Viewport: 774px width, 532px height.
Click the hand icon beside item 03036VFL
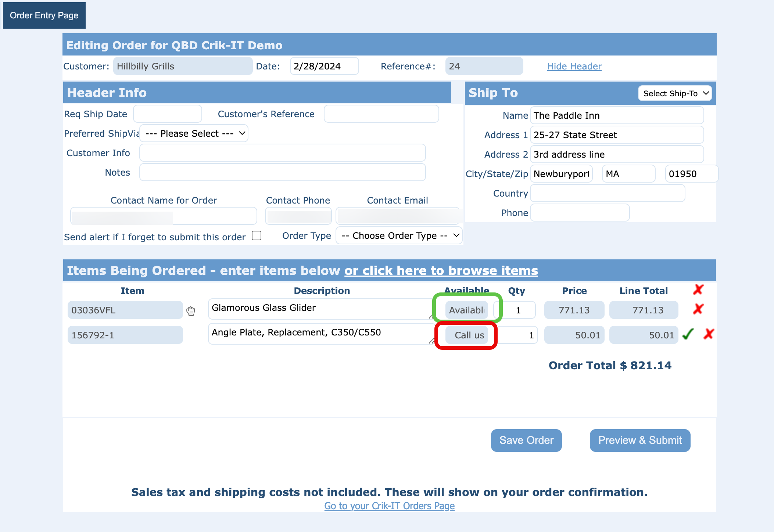(190, 311)
